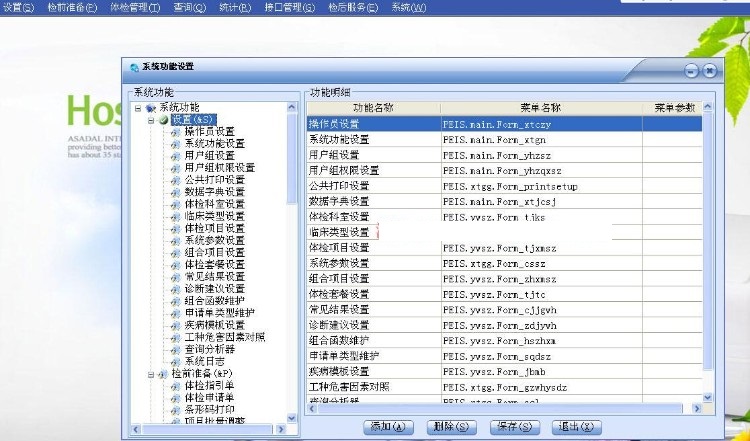The width and height of the screenshot is (750, 441).
Task: Click the 保存(S) button
Action: [x=515, y=427]
